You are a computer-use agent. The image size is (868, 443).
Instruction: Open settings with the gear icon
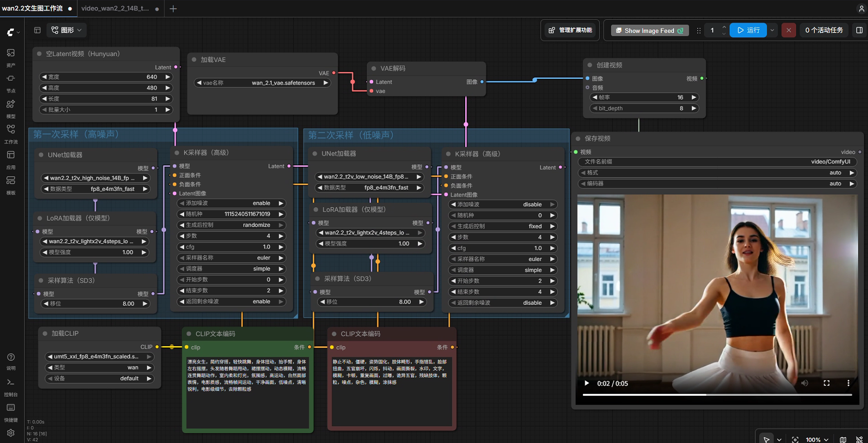tap(11, 433)
